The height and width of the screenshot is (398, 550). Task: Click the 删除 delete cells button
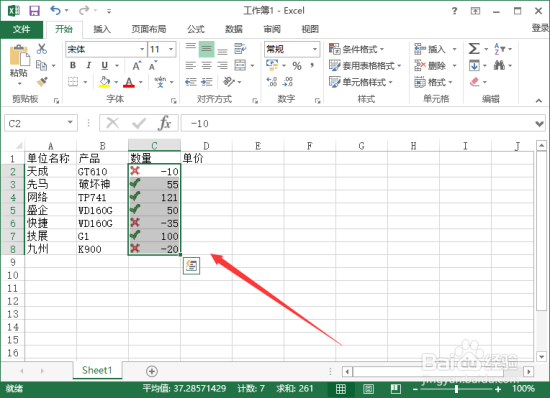435,66
